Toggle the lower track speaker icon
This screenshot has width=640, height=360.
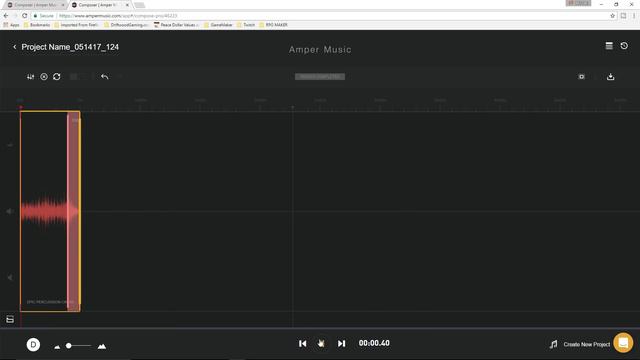point(10,278)
